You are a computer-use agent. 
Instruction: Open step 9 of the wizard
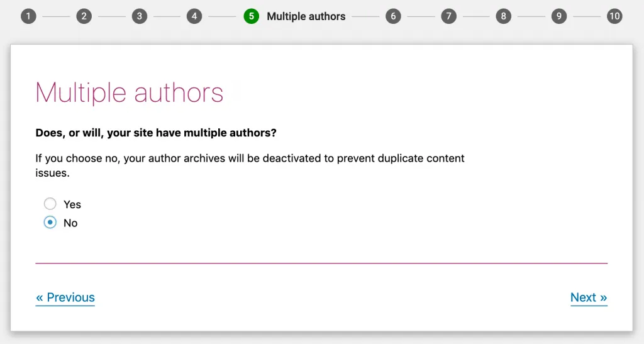(558, 16)
